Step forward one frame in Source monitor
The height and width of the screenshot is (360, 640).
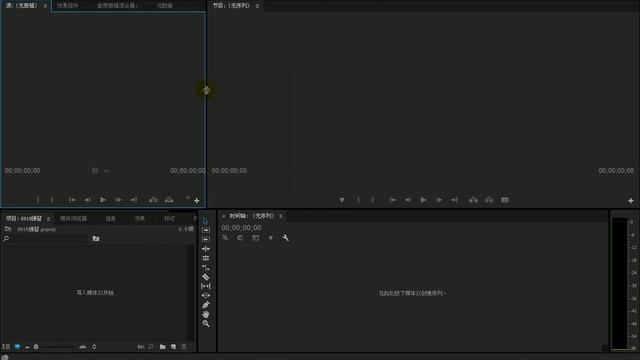(118, 200)
